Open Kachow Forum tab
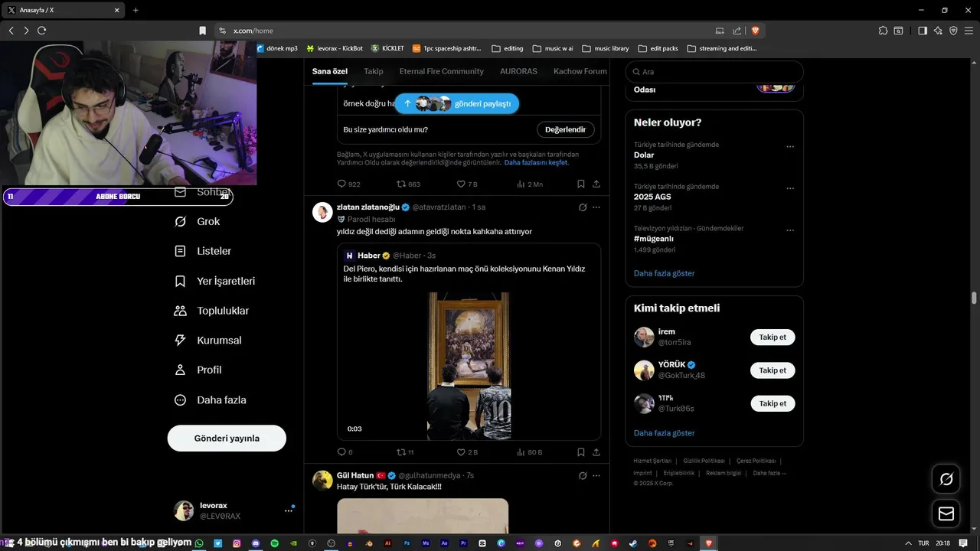Screen dimensions: 980x551 pos(580,71)
